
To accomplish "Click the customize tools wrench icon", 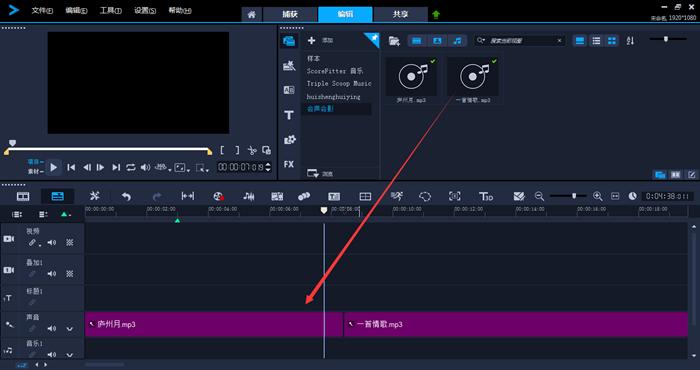I will click(x=94, y=196).
